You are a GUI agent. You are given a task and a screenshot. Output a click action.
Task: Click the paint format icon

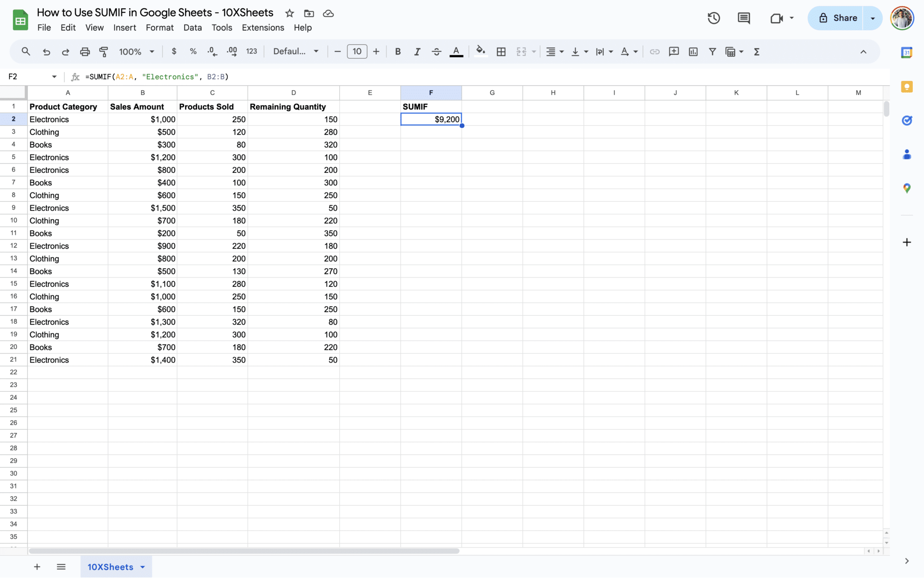coord(104,51)
